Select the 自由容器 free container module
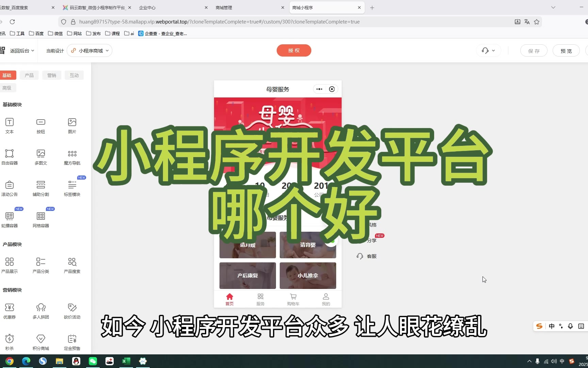 10,157
